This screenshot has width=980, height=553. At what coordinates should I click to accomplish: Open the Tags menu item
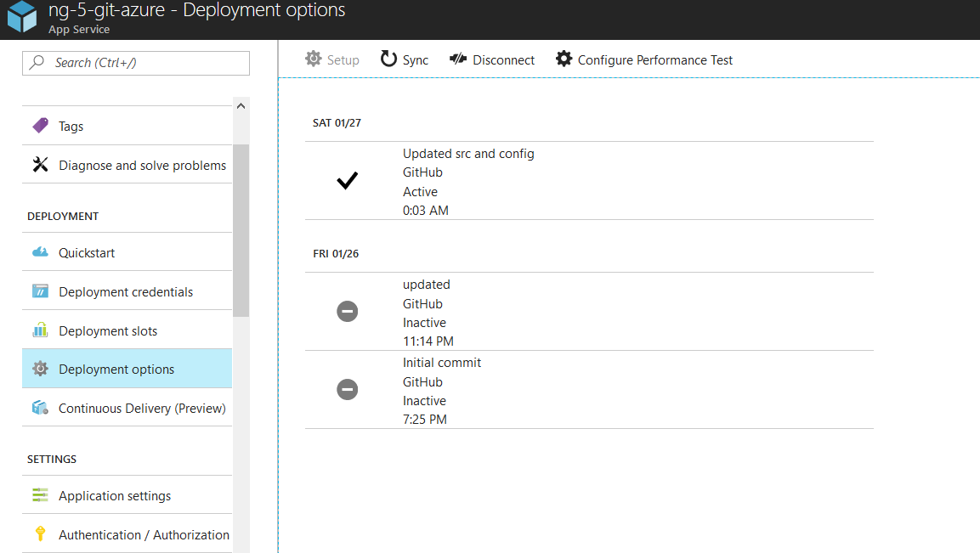[127, 126]
